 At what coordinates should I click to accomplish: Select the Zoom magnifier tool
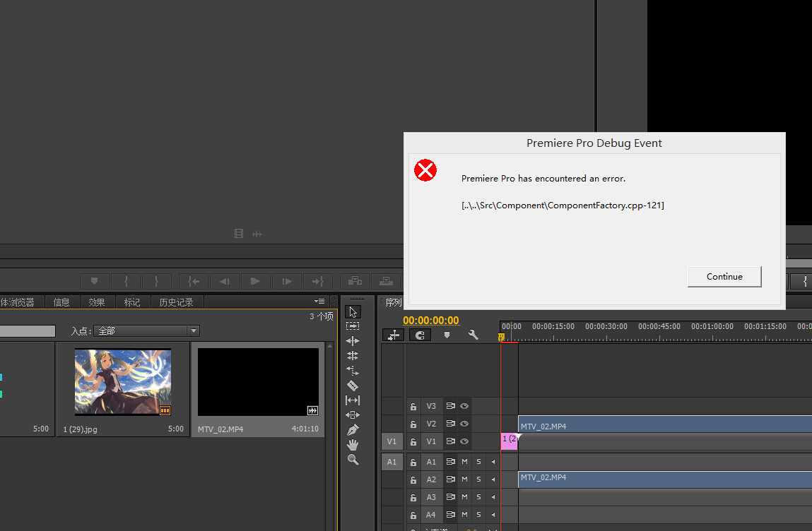tap(353, 460)
